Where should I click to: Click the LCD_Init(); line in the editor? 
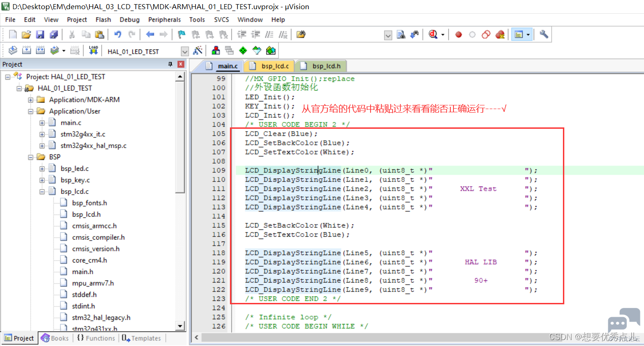(x=270, y=115)
